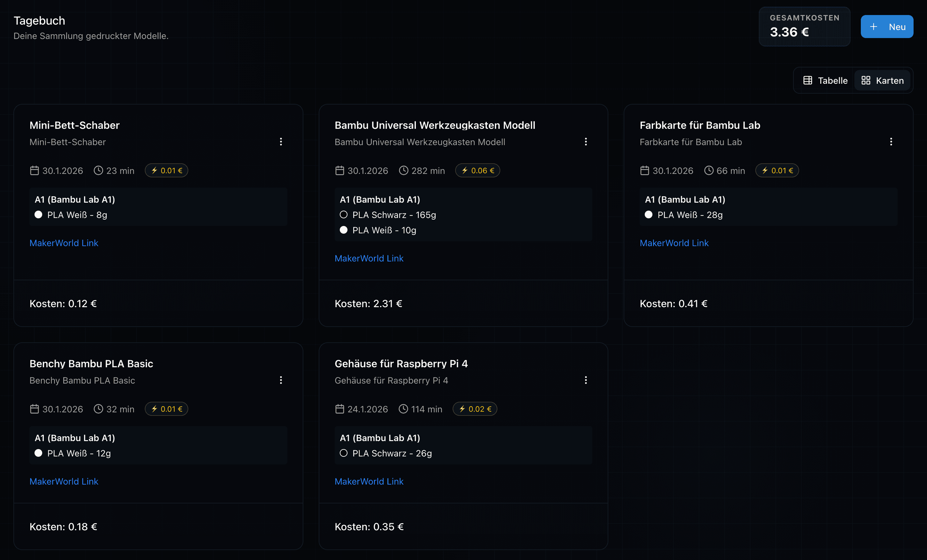
Task: Click the 0.06 € energy cost badge
Action: pos(478,170)
